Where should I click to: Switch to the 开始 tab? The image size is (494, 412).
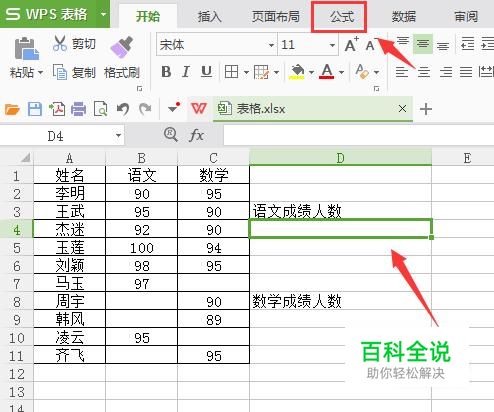point(148,16)
